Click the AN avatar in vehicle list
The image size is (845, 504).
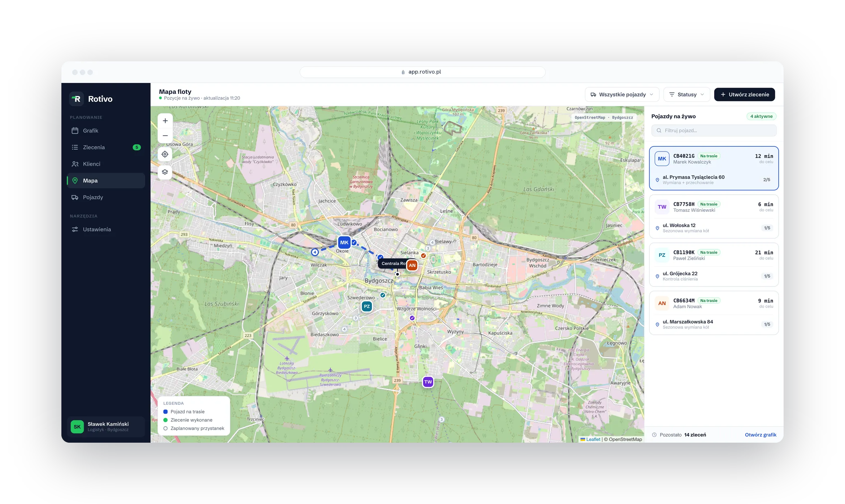662,303
